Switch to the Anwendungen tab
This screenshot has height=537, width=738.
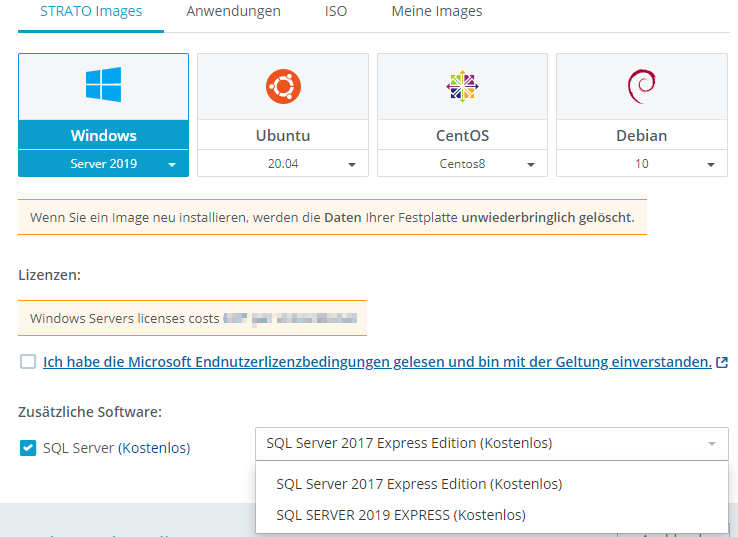[x=233, y=11]
